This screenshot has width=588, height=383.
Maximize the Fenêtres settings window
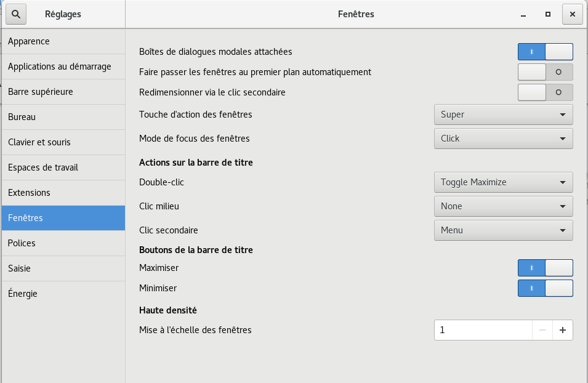(547, 14)
